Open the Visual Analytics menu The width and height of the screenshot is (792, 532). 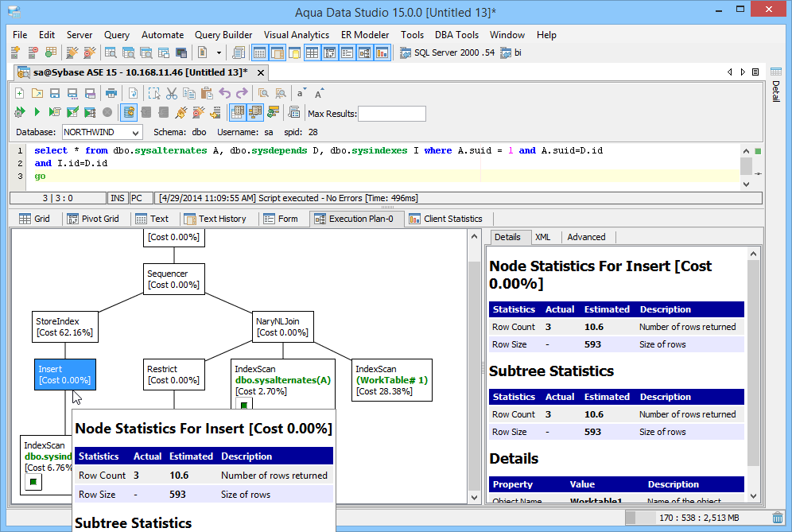pyautogui.click(x=296, y=35)
